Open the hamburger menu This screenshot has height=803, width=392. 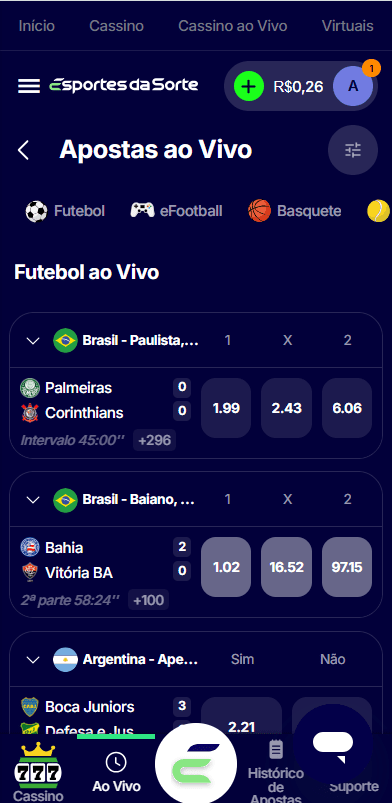29,86
